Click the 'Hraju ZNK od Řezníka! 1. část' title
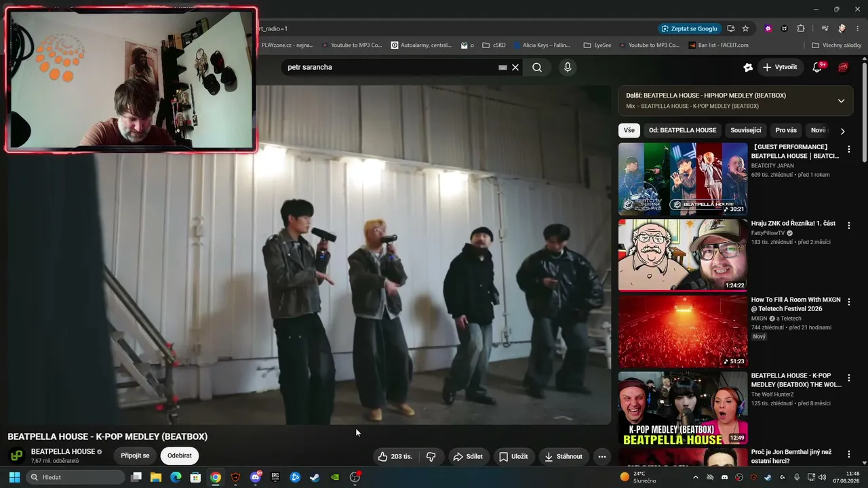 793,224
